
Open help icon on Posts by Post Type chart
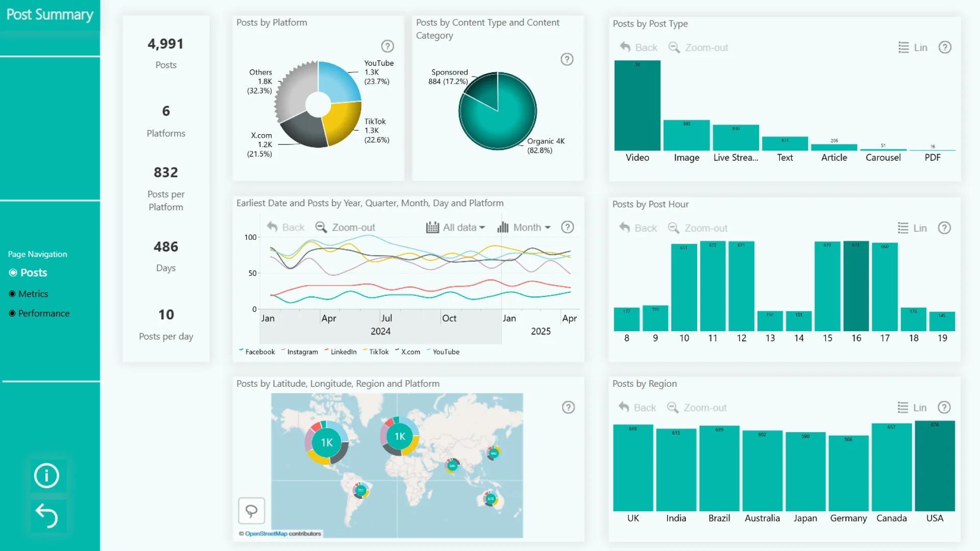point(945,47)
